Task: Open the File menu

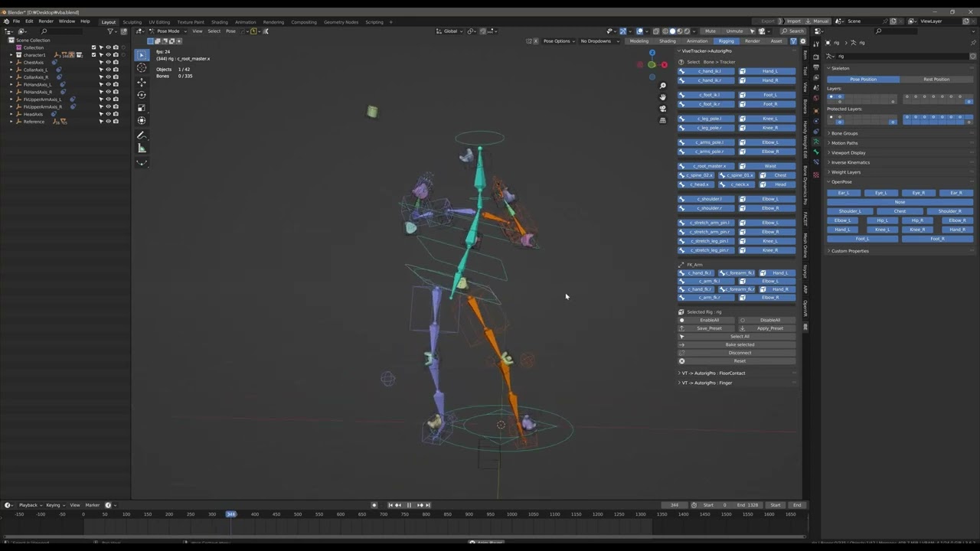Action: point(16,21)
